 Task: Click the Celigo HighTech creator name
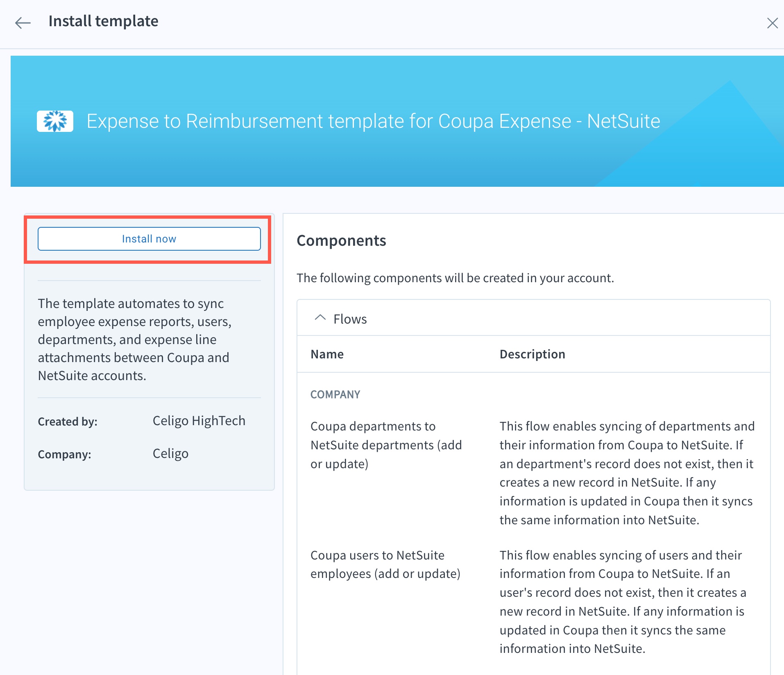point(199,421)
